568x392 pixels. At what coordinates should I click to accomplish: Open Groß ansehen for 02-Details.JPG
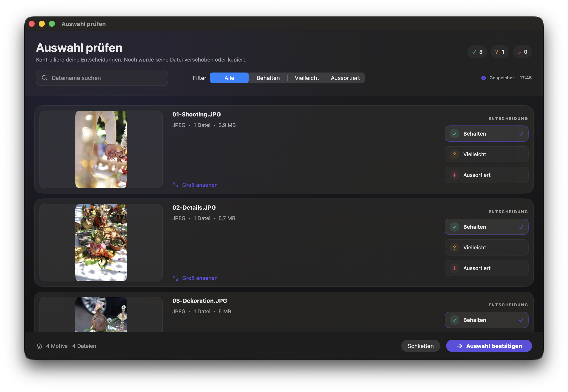tap(195, 278)
